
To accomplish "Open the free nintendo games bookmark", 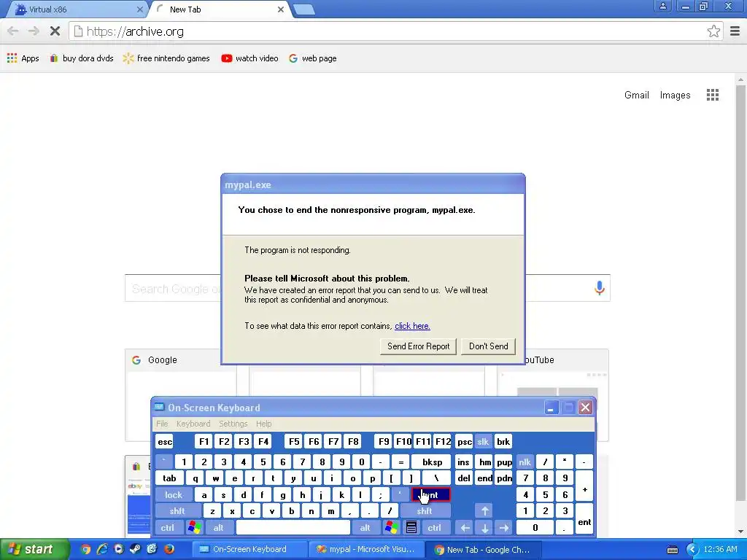I will 166,58.
